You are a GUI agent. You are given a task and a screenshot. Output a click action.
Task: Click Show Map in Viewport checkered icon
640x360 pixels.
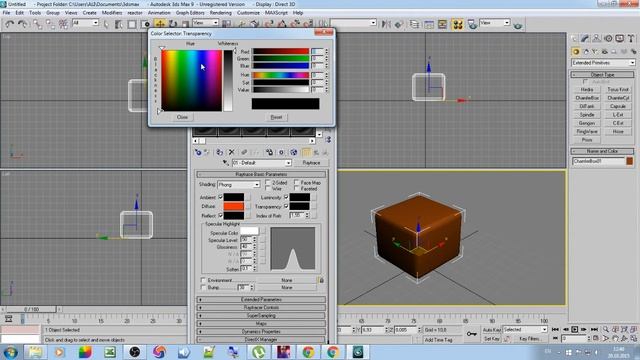click(293, 152)
